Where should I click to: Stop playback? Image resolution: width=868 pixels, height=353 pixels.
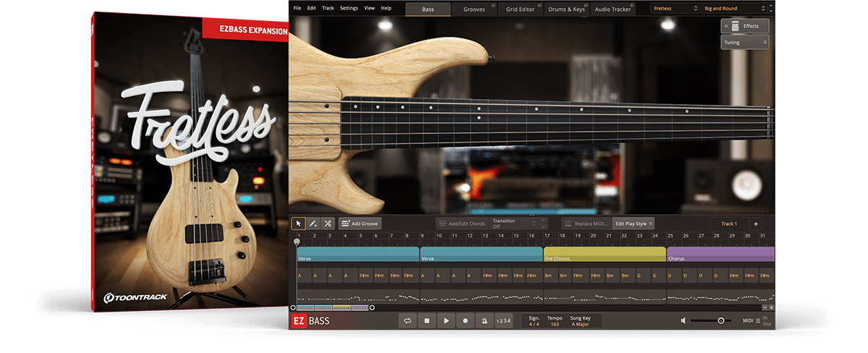[427, 320]
